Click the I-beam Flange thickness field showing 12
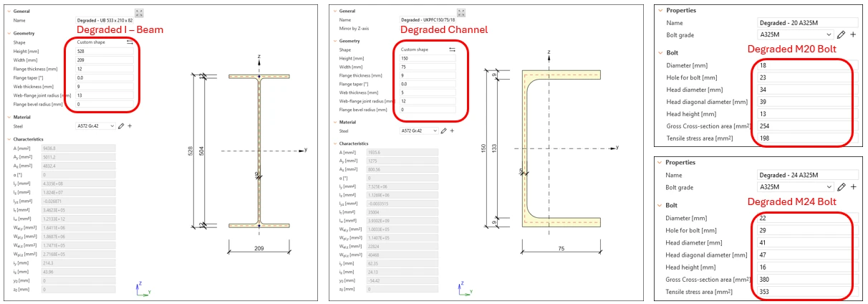The image size is (868, 304). (x=105, y=69)
